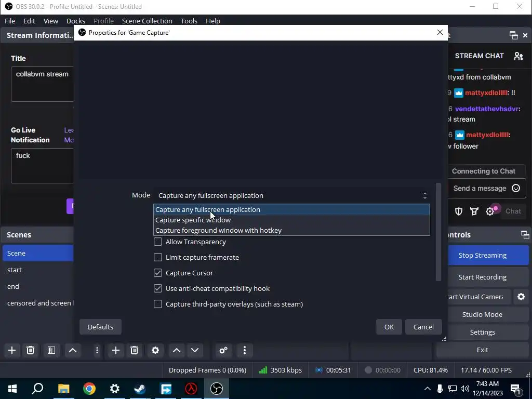The image size is (532, 399).
Task: Choose Capture foreground window with hotkey
Action: coord(292,230)
